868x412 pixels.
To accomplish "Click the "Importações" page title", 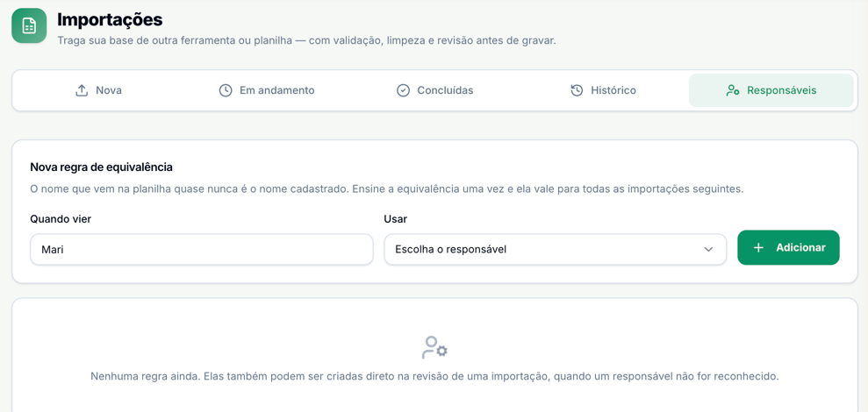I will (110, 20).
